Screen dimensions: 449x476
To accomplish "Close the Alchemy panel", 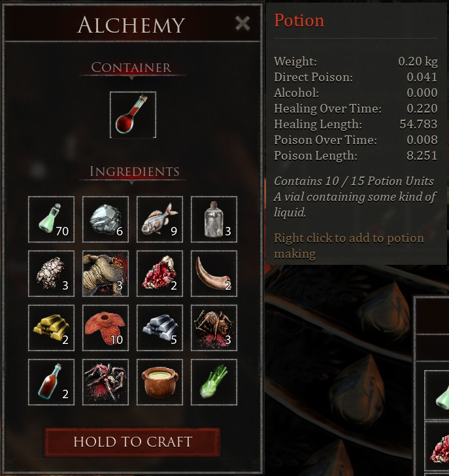I will (x=242, y=24).
